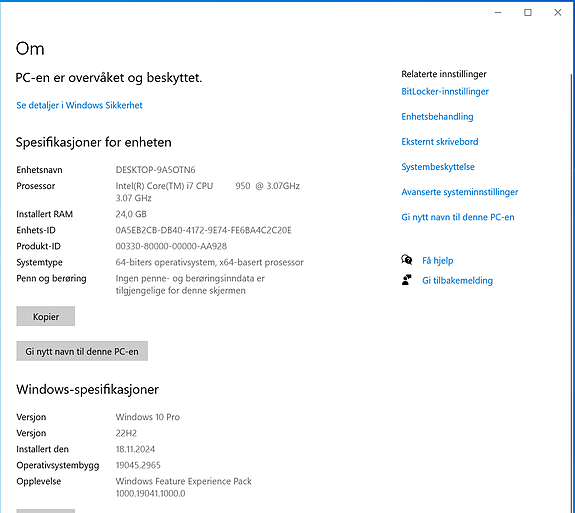Copy device specifications with Kopier button
This screenshot has width=575, height=513.
[x=45, y=316]
